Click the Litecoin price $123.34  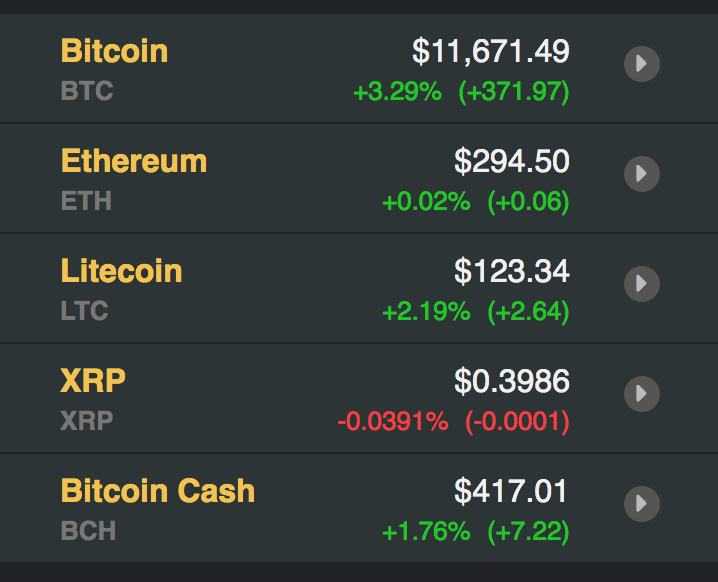tap(511, 271)
